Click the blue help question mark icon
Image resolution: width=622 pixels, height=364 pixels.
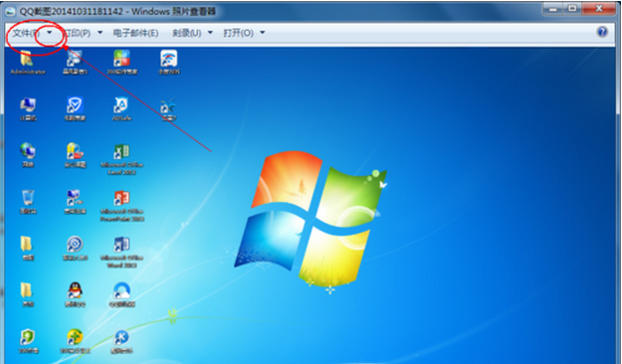[602, 32]
